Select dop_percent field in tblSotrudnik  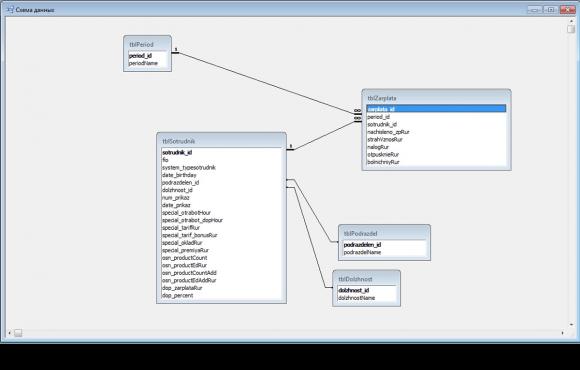pyautogui.click(x=222, y=295)
